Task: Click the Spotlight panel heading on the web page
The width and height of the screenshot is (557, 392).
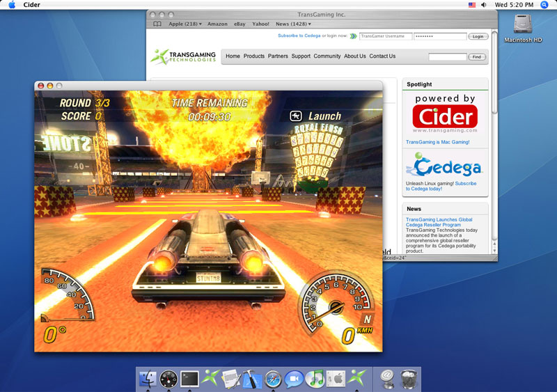Action: click(419, 84)
